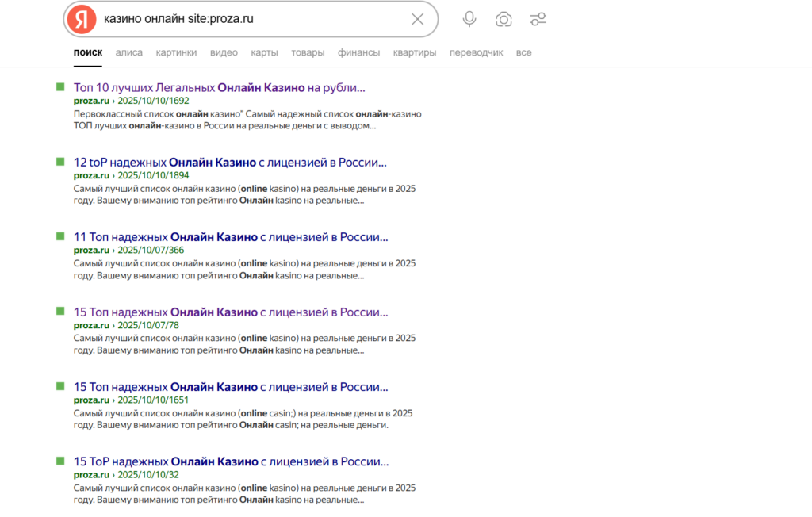Viewport: 812px width, 517px height.
Task: Open result 'Топ 10 лучших Легальных Онлайн Казино'
Action: pos(219,87)
